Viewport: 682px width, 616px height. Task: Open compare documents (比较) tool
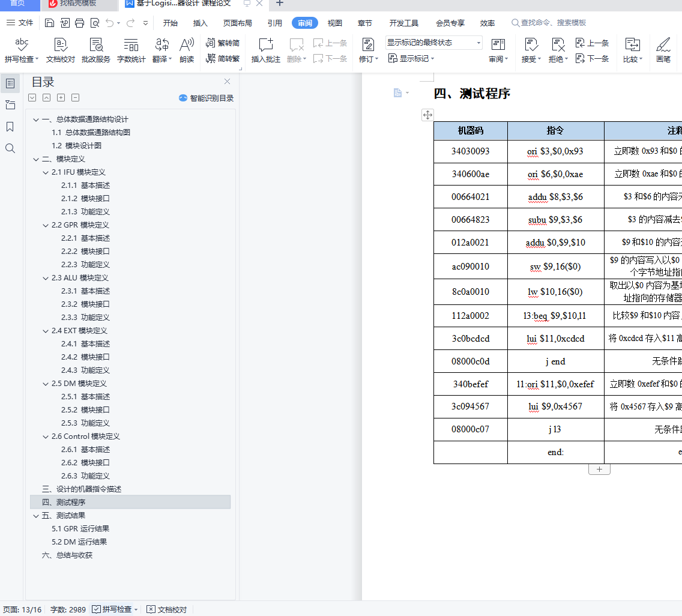(x=632, y=50)
